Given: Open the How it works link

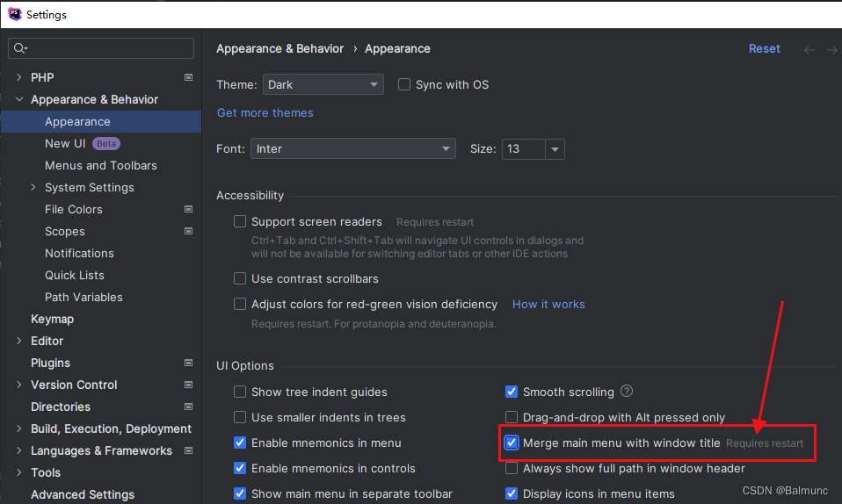Looking at the screenshot, I should pos(548,305).
